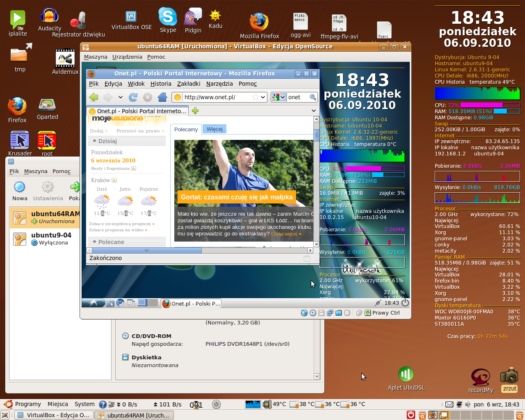This screenshot has width=525, height=420.
Task: Open the Historia menu in Firefox
Action: point(161,84)
